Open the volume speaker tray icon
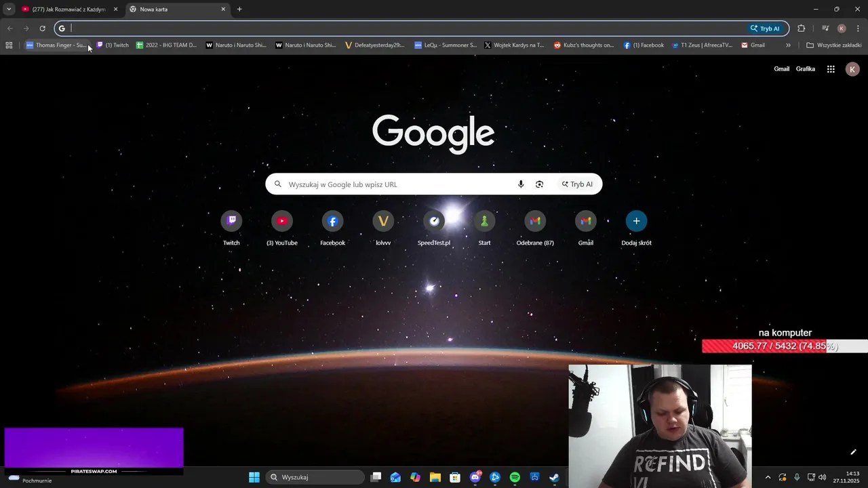 click(823, 477)
